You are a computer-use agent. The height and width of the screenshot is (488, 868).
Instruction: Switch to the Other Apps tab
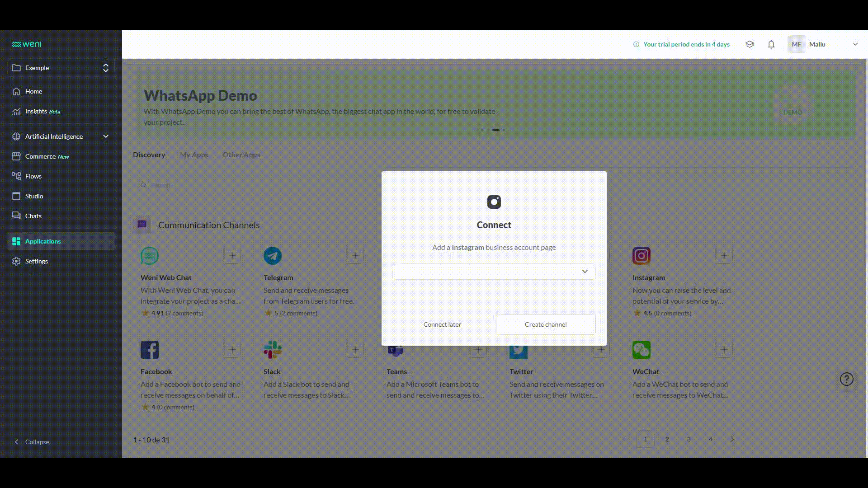[241, 155]
